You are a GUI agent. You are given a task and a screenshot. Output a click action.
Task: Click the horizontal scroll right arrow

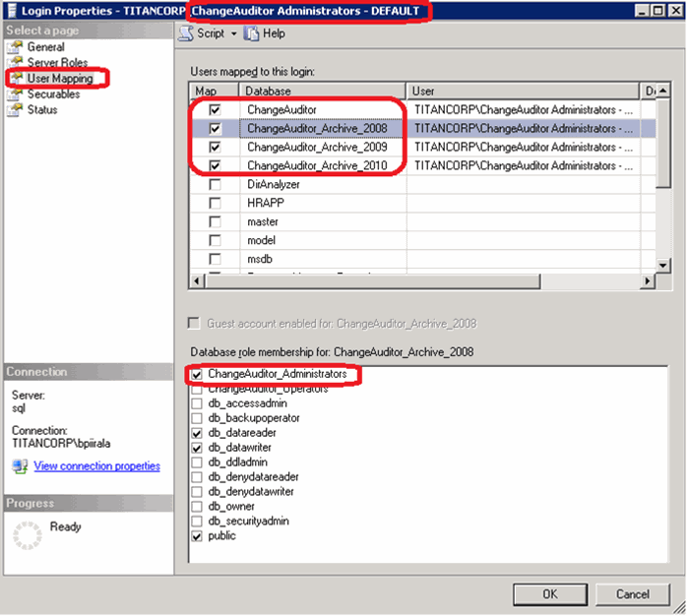coord(647,280)
